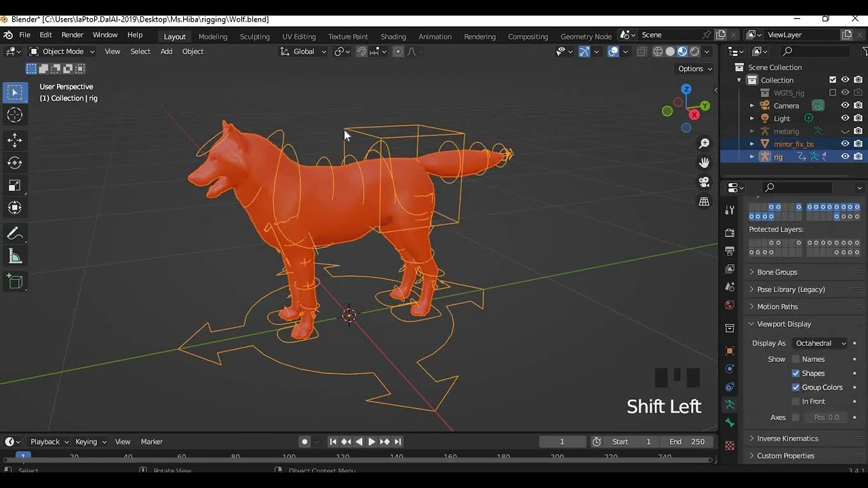The height and width of the screenshot is (488, 868).
Task: Uncheck the Group Colors checkbox
Action: coord(796,388)
